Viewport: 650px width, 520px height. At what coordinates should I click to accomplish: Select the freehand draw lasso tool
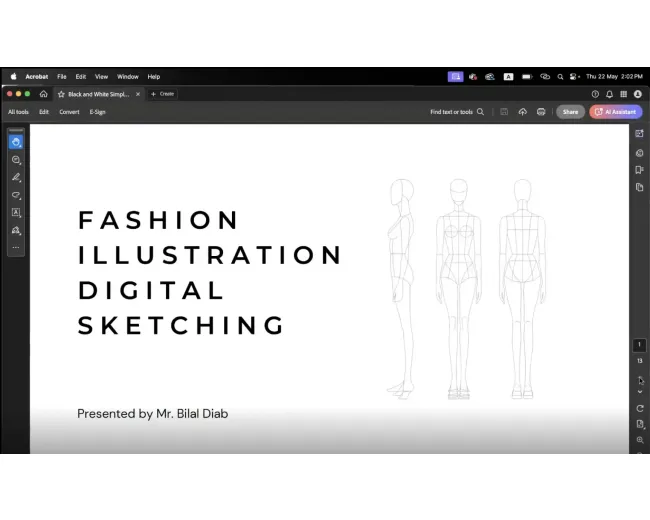pos(16,195)
